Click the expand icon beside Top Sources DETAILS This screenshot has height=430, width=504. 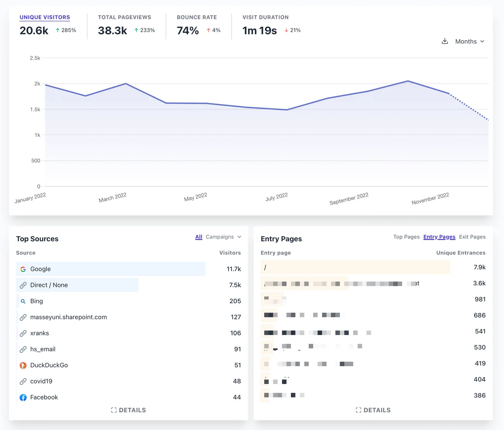[x=114, y=410]
